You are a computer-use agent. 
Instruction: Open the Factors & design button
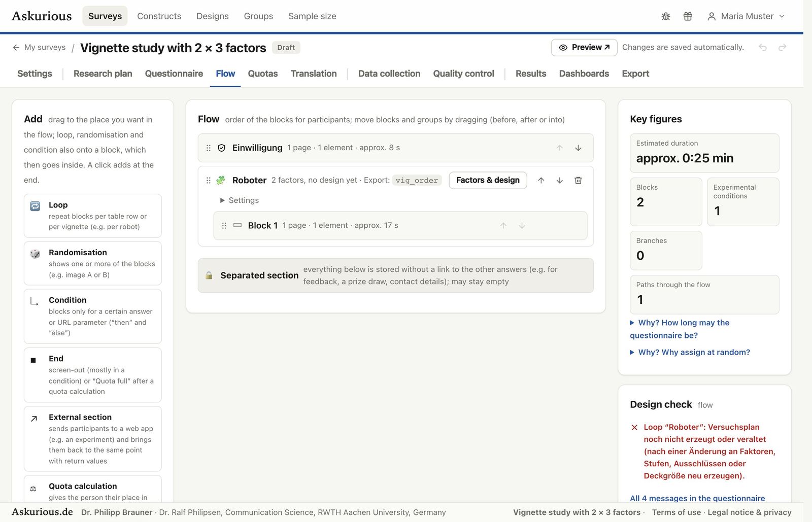[488, 180]
